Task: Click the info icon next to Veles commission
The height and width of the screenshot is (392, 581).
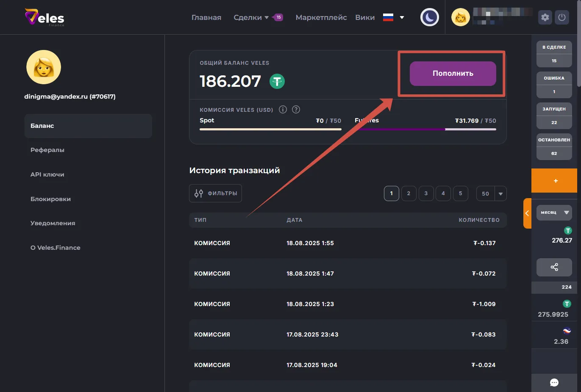Action: [283, 110]
